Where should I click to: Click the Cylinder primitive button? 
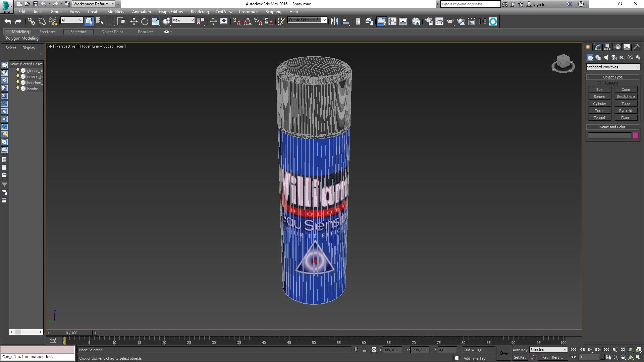[599, 104]
